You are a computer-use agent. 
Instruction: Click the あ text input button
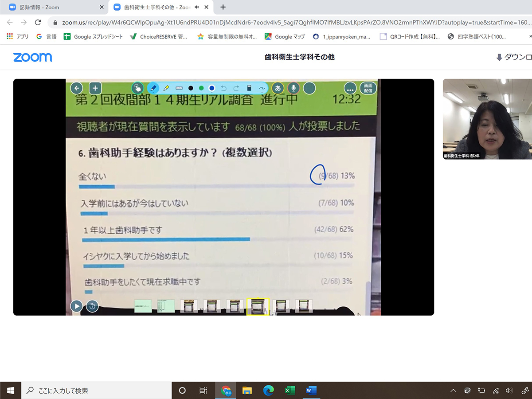pos(278,88)
